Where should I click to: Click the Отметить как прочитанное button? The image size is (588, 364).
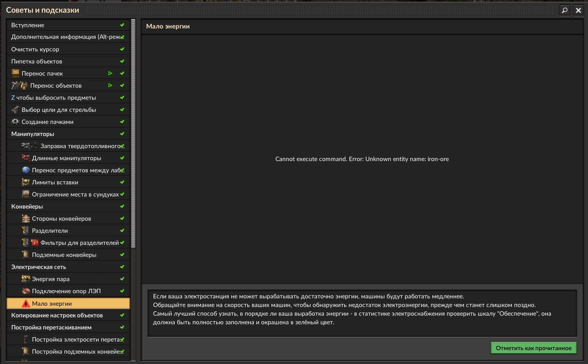534,348
